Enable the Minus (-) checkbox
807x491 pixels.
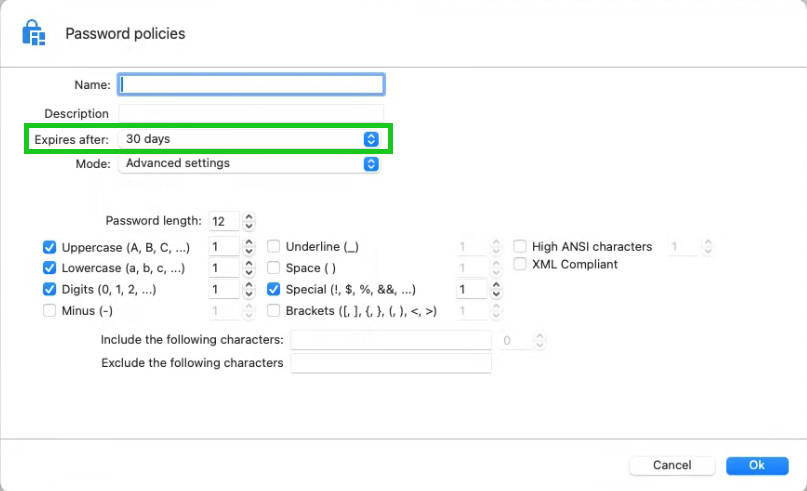coord(49,311)
